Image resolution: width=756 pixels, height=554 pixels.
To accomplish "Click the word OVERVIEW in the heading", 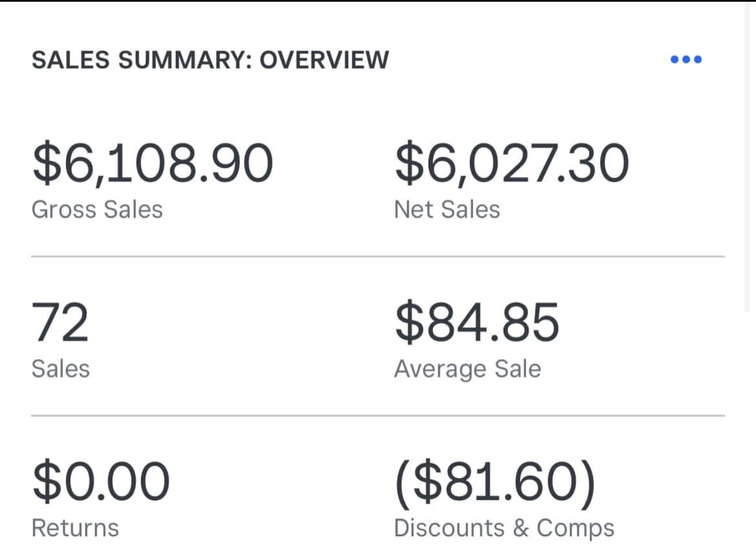I will click(x=324, y=60).
